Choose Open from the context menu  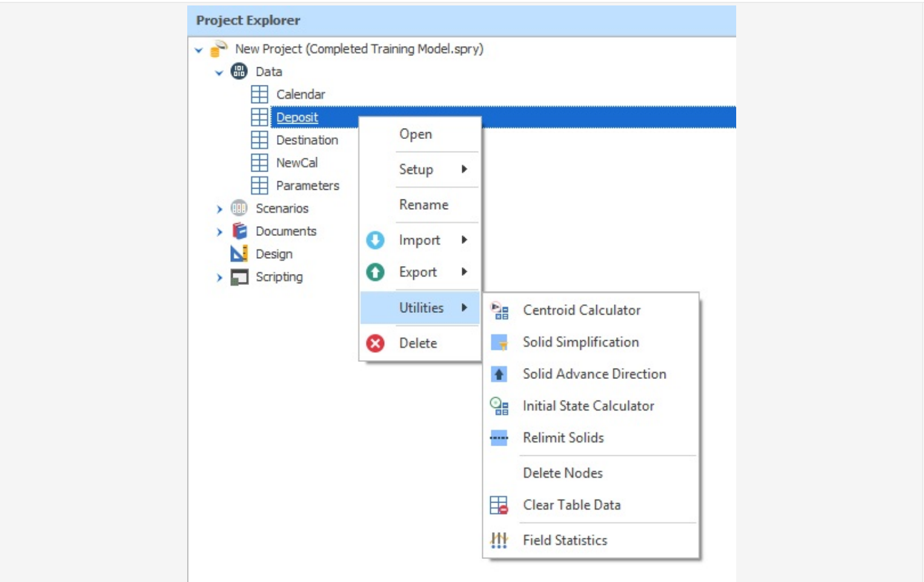[416, 135]
